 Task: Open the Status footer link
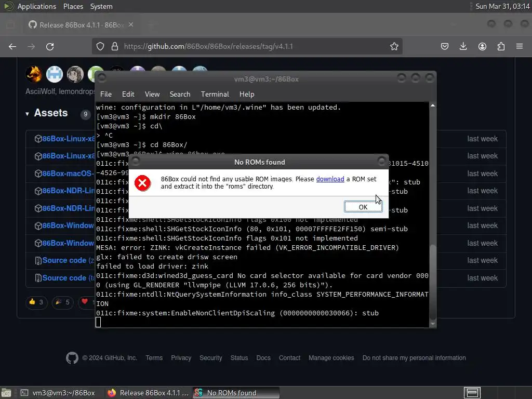pos(239,358)
